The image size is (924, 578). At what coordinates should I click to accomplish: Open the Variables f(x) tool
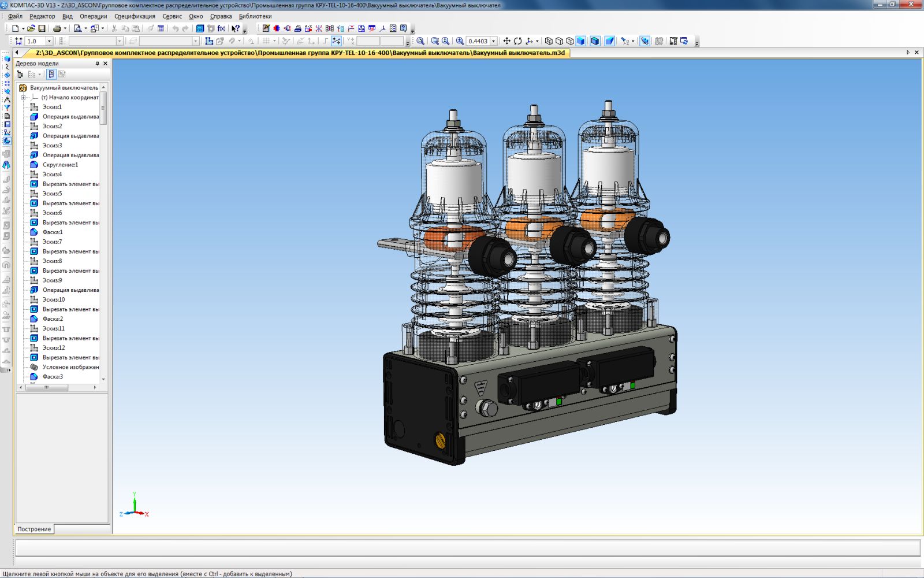pyautogui.click(x=221, y=28)
